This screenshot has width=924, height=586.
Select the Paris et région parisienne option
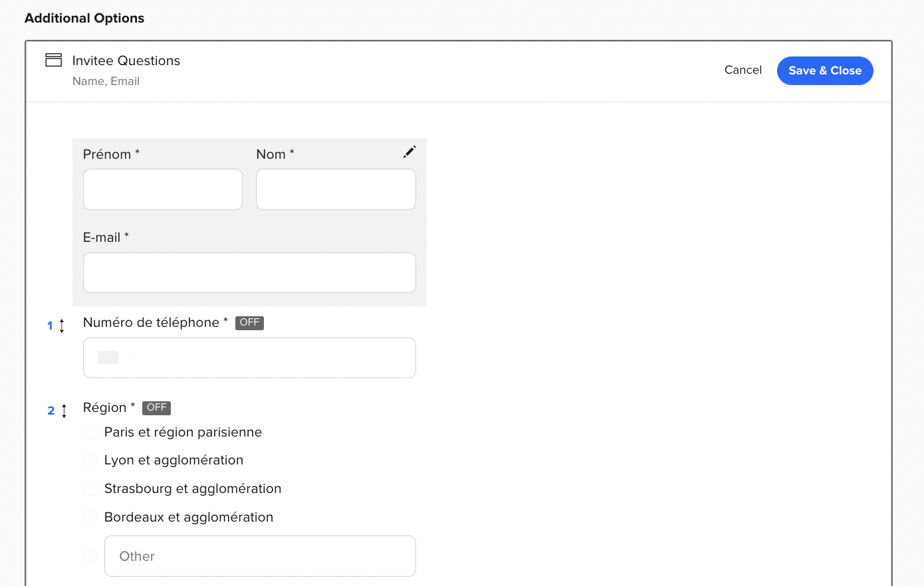(x=90, y=432)
